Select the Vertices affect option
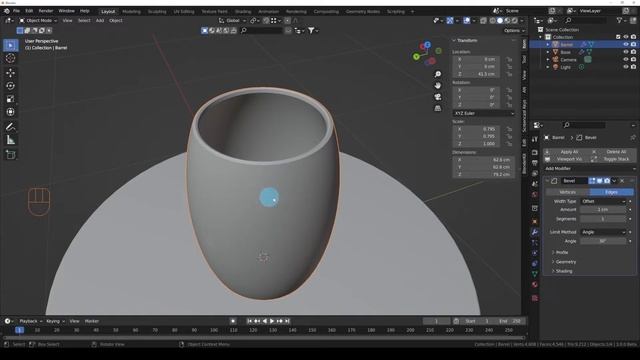Viewport: 640px width, 360px height. coord(567,192)
